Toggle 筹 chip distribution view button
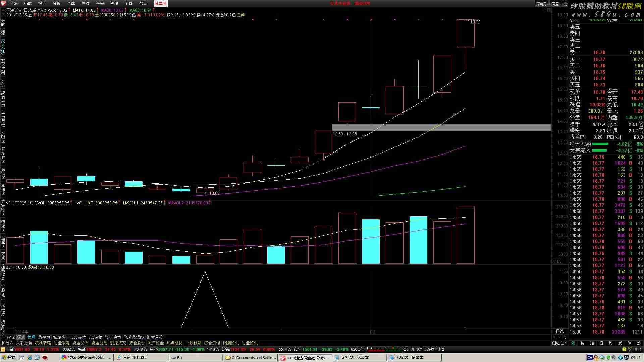This screenshot has height=362, width=644. tap(639, 343)
